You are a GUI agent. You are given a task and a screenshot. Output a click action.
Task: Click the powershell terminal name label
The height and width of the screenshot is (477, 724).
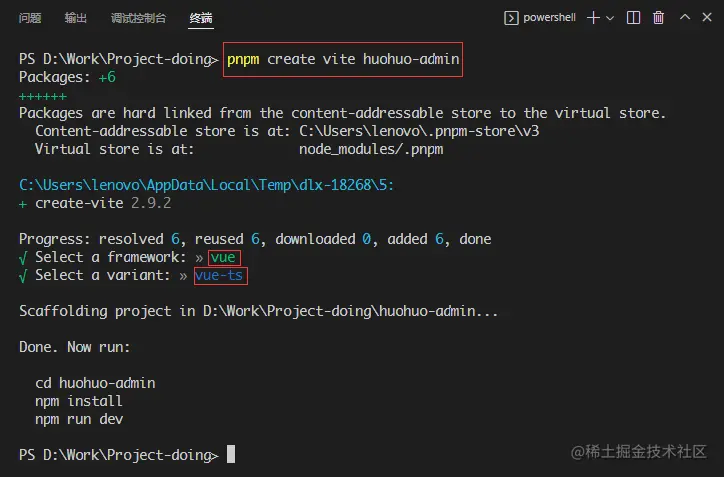549,18
